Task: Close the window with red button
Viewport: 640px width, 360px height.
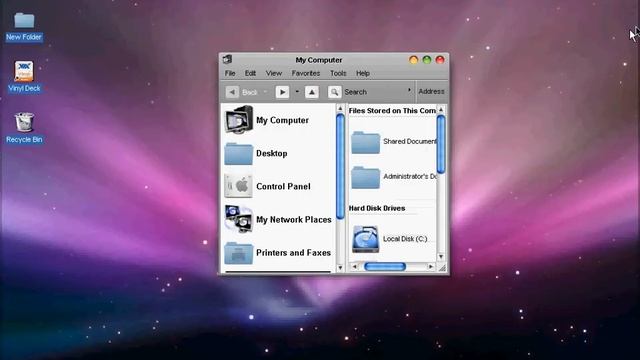Action: [x=440, y=60]
